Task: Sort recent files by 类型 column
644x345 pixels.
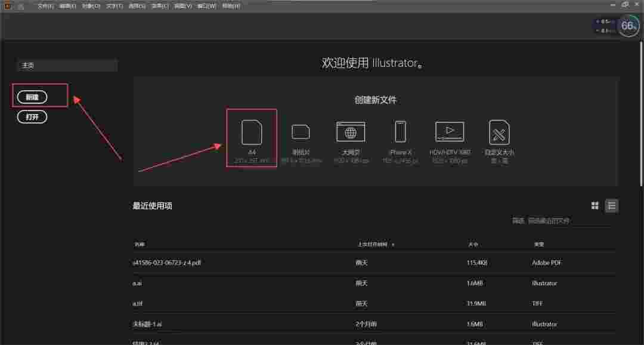Action: point(539,245)
